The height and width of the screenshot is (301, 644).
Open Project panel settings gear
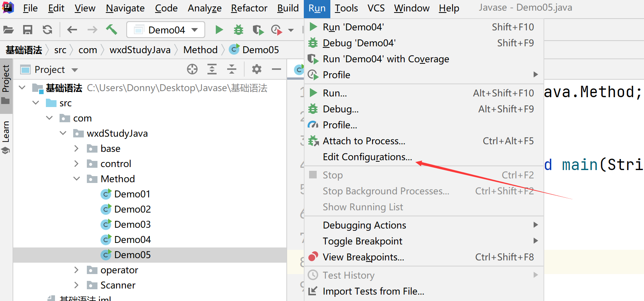pyautogui.click(x=257, y=69)
